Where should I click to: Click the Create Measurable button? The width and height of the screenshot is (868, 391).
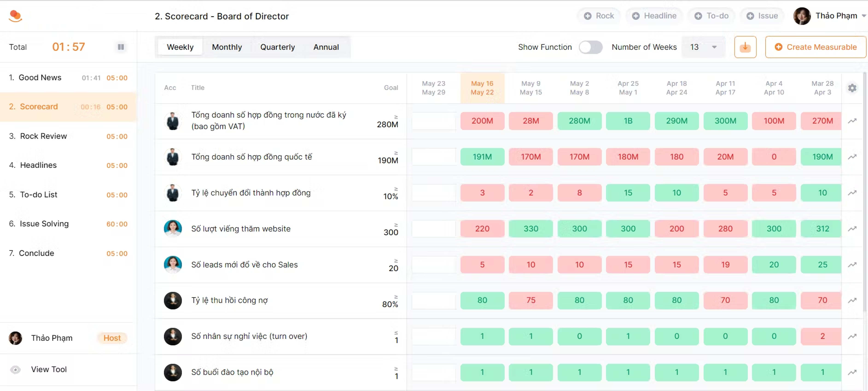point(816,47)
